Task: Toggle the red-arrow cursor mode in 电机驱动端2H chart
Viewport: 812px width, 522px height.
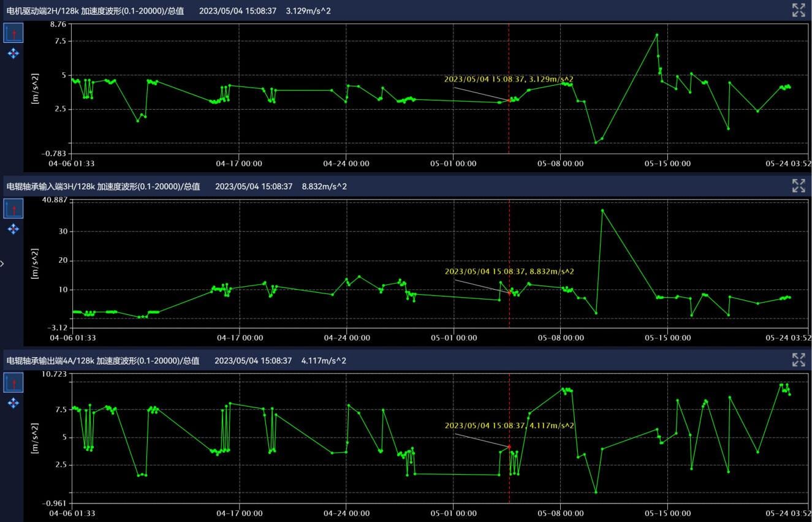Action: pos(13,33)
